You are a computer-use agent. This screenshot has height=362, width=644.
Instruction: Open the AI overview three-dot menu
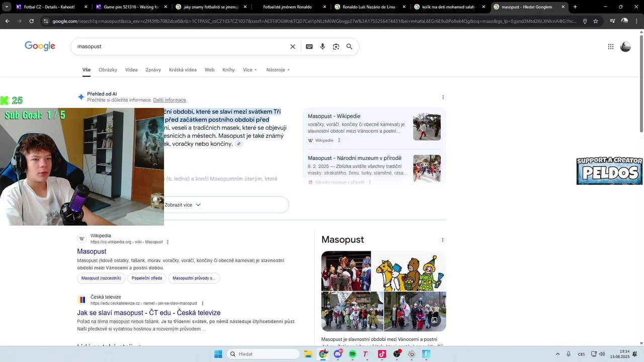pyautogui.click(x=443, y=98)
